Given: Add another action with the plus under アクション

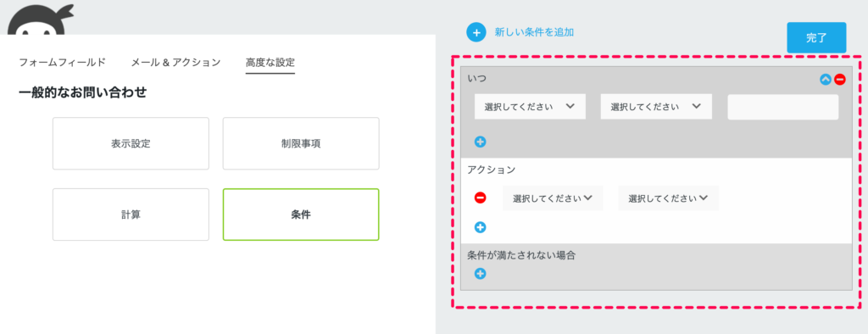Looking at the screenshot, I should click(481, 227).
